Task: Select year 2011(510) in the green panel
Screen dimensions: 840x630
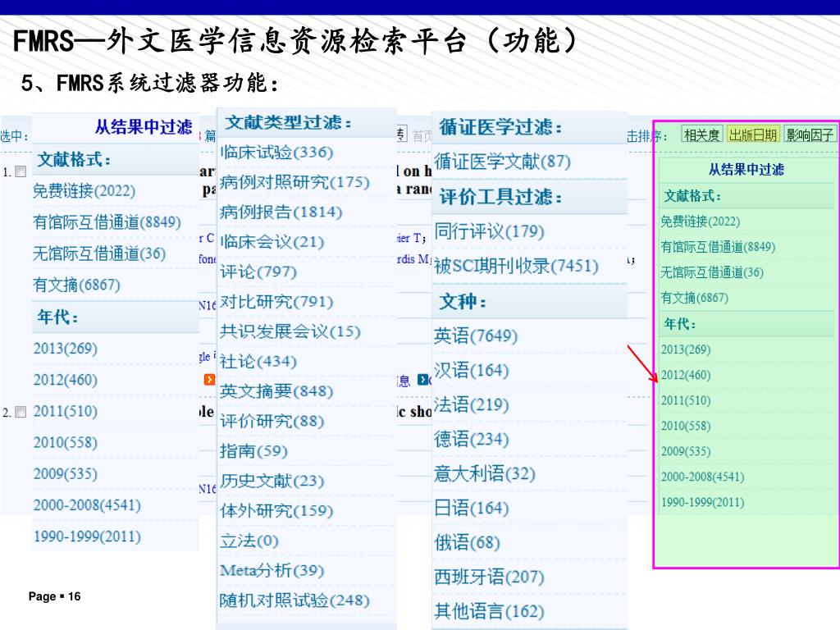Action: coord(686,400)
